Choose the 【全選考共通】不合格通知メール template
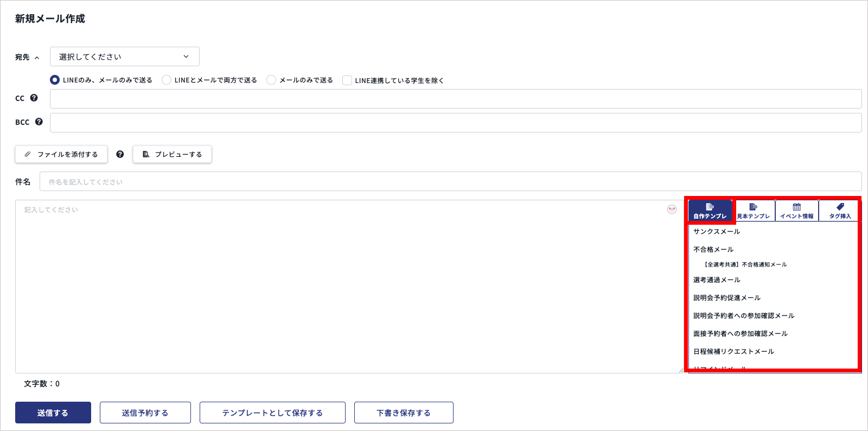Viewport: 868px width, 431px height. coord(745,265)
